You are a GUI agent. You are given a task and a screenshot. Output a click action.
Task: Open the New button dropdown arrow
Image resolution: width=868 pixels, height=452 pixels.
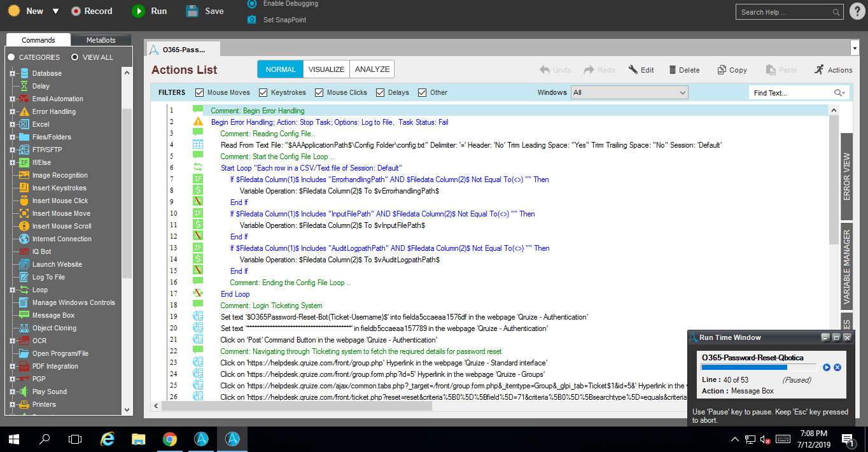click(55, 11)
